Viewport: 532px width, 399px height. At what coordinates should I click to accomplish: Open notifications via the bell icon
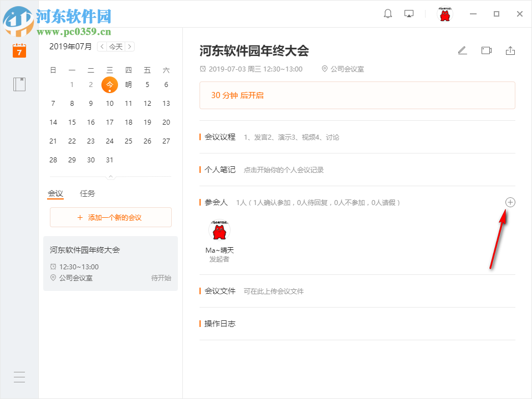click(387, 13)
